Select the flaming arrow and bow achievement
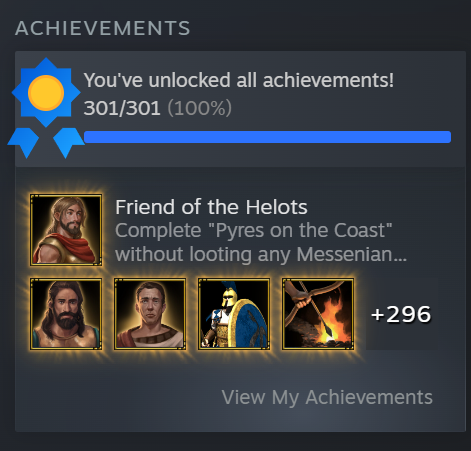Viewport: 471px width, 451px height. click(x=318, y=314)
